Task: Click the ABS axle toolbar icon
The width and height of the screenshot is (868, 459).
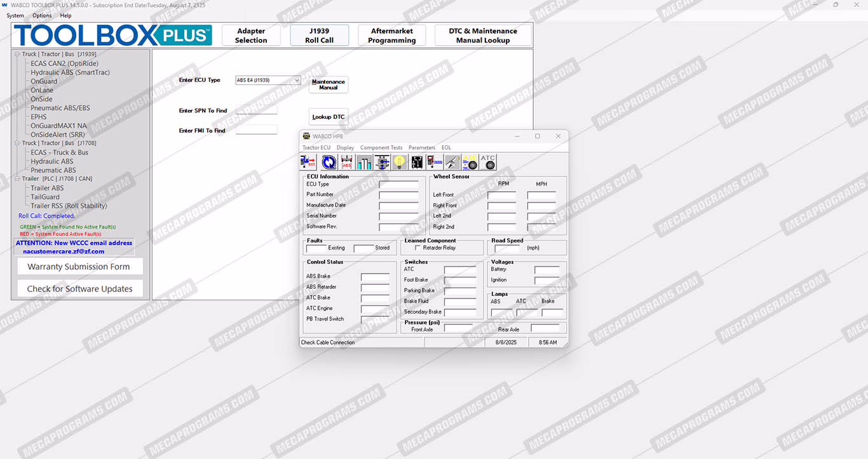Action: tap(346, 162)
